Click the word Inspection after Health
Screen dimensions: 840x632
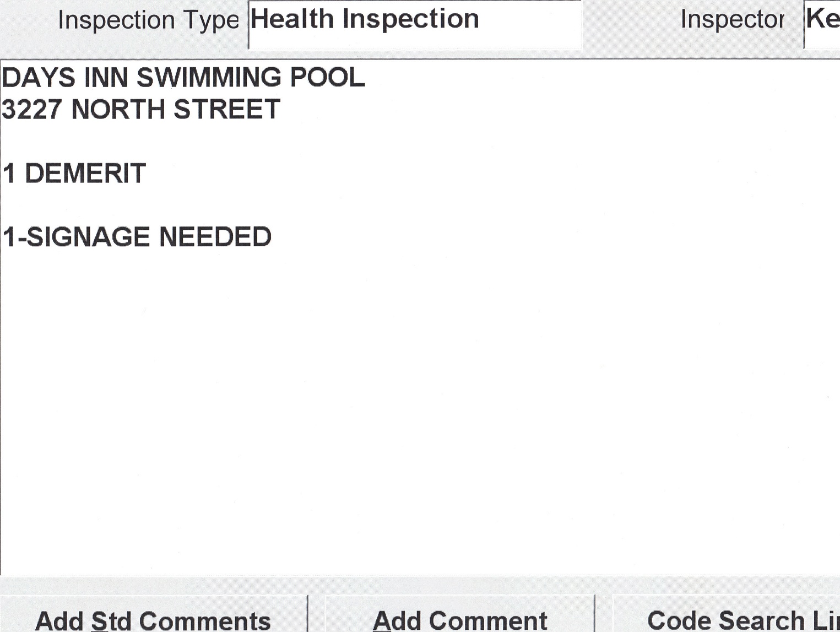(x=410, y=19)
